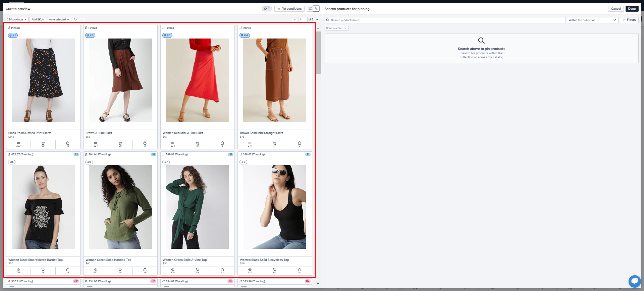The height and width of the screenshot is (291, 644).
Task: Click the redo arrow in the curate toolbar
Action: 82,19
